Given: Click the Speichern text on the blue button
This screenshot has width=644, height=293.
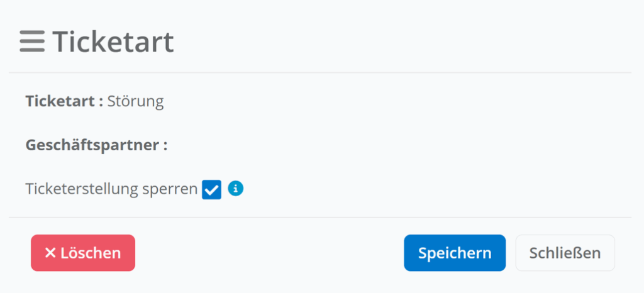Looking at the screenshot, I should (454, 253).
